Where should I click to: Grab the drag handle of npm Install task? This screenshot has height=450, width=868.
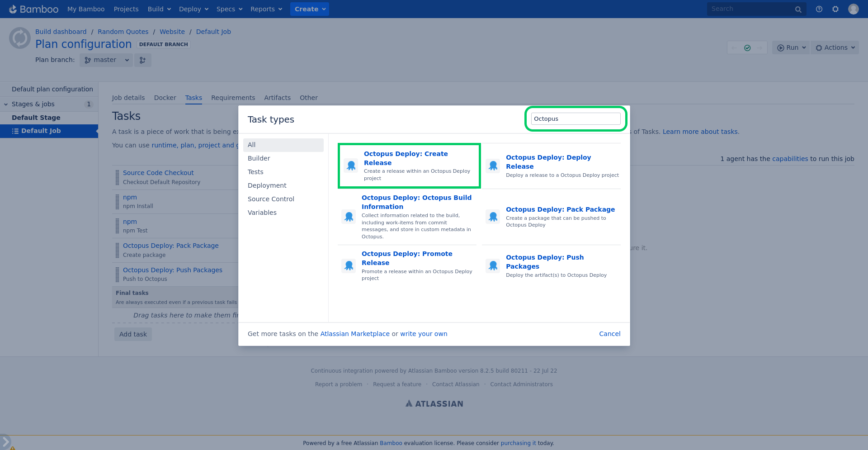(x=118, y=202)
